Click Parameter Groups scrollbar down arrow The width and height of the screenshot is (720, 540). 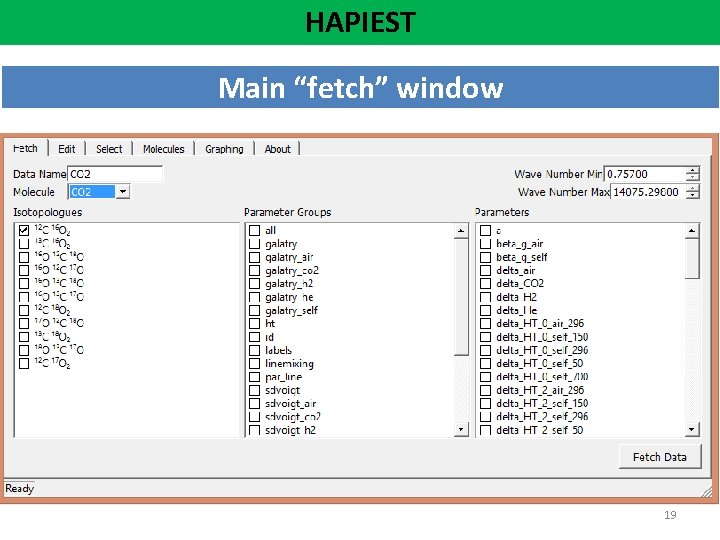[461, 429]
